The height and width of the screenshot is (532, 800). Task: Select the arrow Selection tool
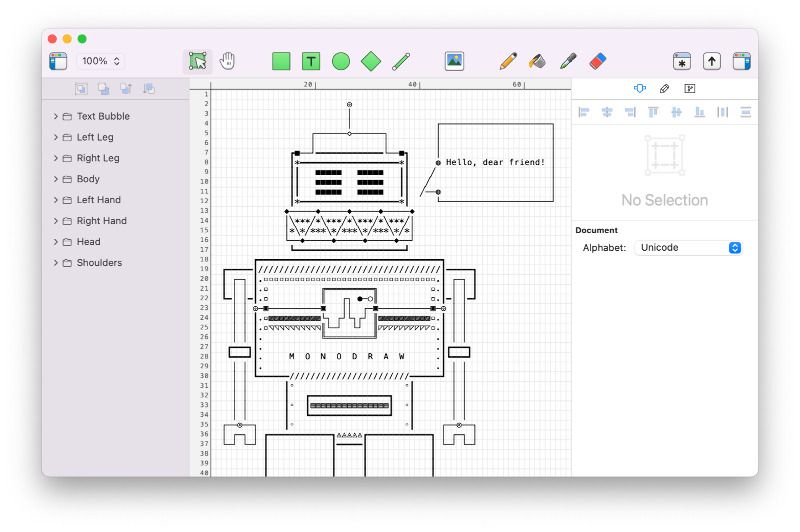197,61
